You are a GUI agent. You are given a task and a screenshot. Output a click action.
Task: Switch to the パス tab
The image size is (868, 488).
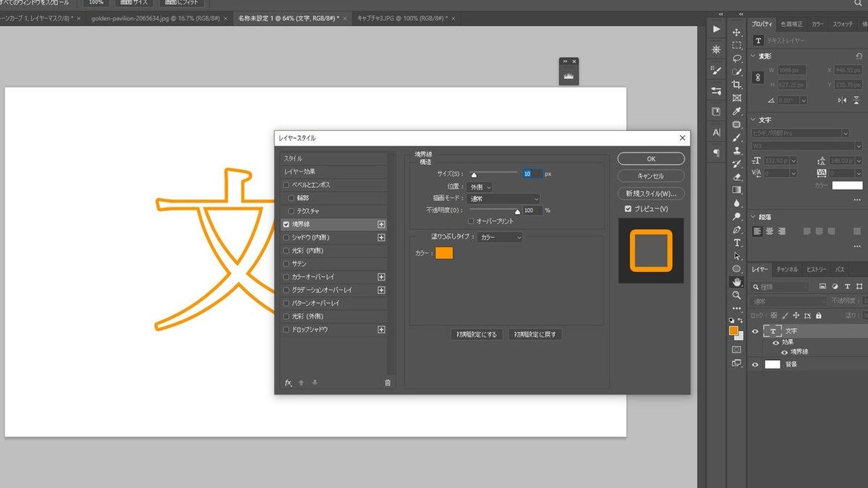click(x=840, y=270)
